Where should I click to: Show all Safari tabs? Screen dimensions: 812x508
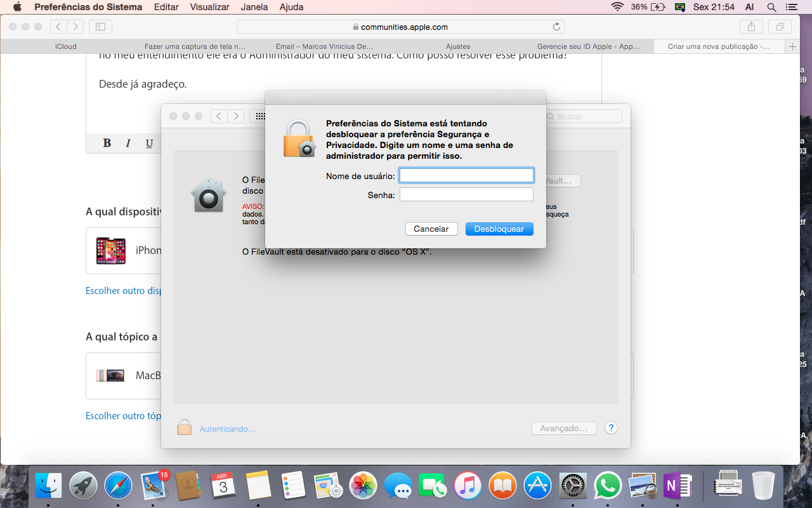coord(780,27)
